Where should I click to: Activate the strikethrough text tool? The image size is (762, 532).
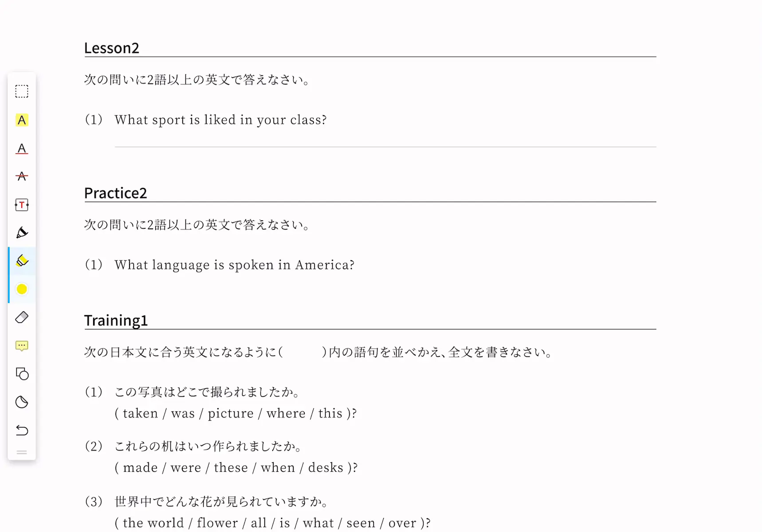22,176
